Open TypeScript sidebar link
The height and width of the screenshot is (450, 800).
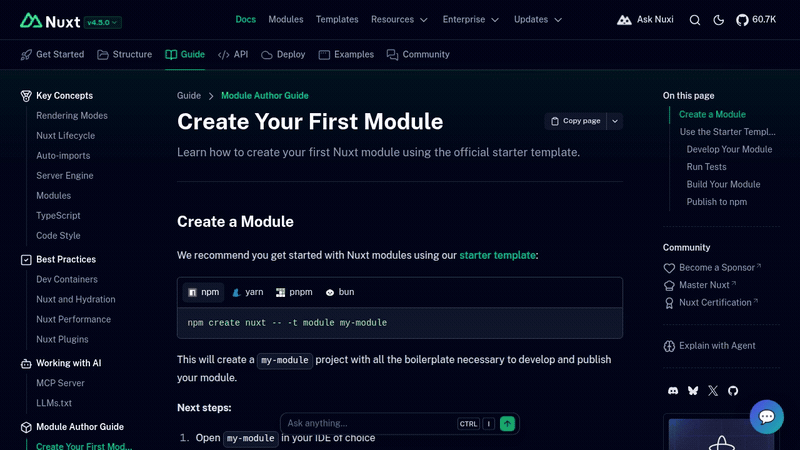58,216
